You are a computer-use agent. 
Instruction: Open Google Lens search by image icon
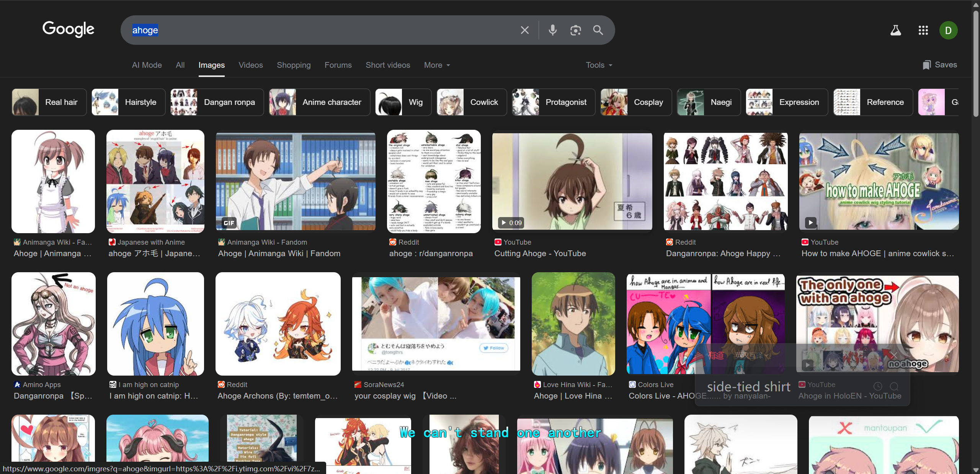[575, 30]
